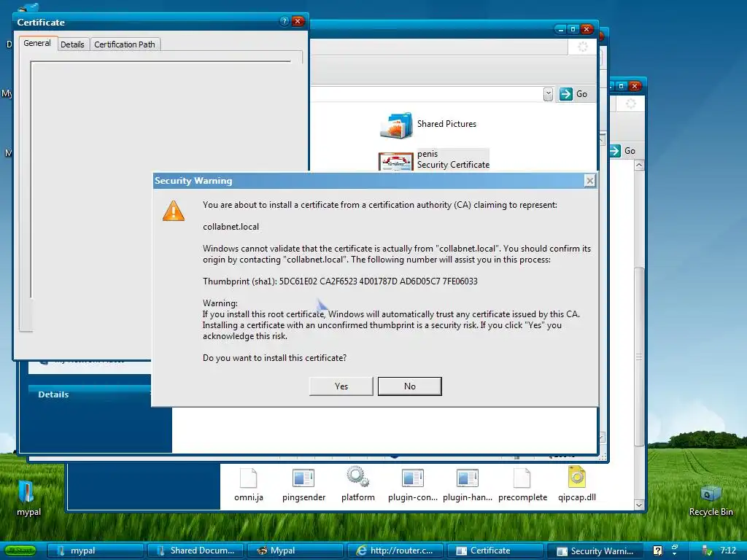Switch to mypal taskbar button
This screenshot has width=747, height=560.
pyautogui.click(x=96, y=551)
